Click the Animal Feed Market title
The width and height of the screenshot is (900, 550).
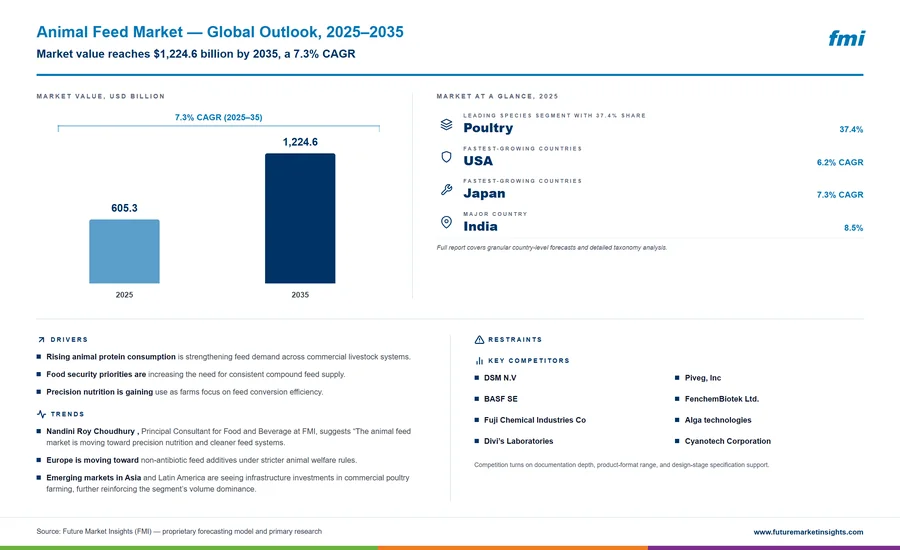tap(220, 32)
